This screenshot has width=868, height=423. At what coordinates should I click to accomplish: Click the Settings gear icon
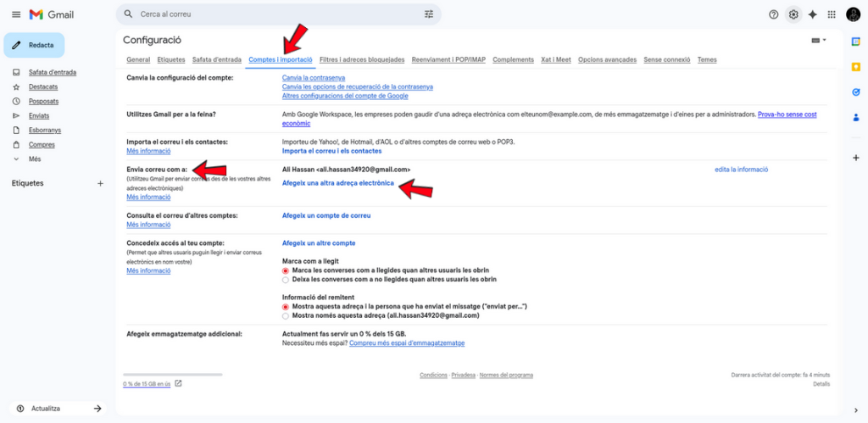click(793, 14)
